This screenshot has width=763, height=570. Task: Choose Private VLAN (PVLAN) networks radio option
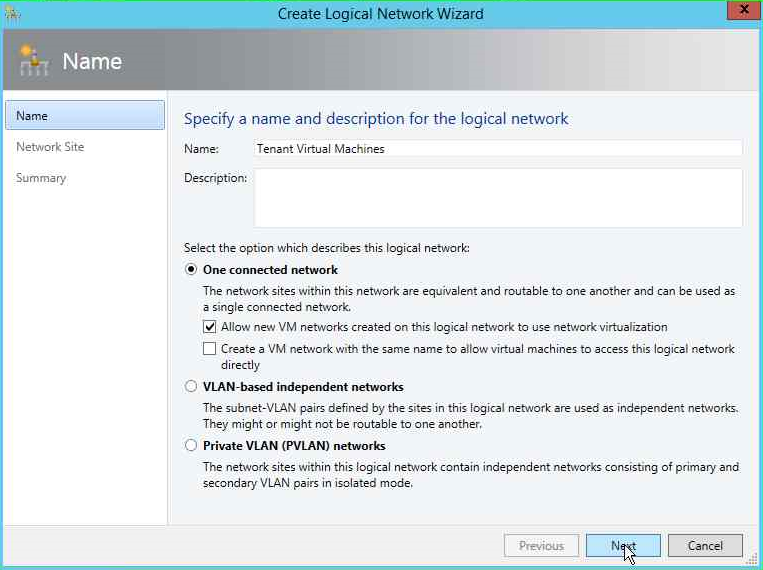click(191, 445)
